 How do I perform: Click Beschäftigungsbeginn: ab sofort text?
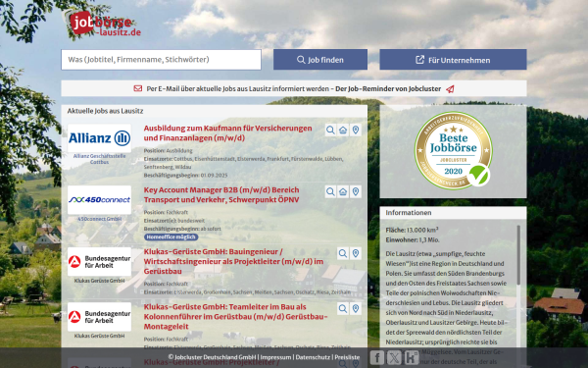182,229
